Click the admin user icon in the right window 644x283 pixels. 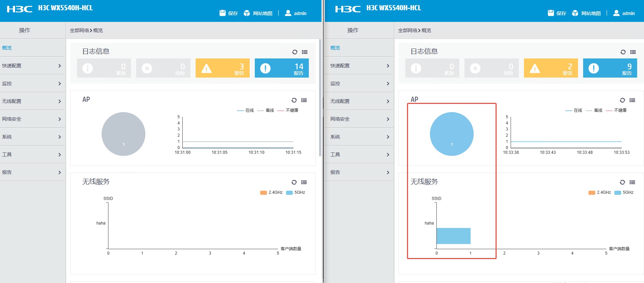616,13
